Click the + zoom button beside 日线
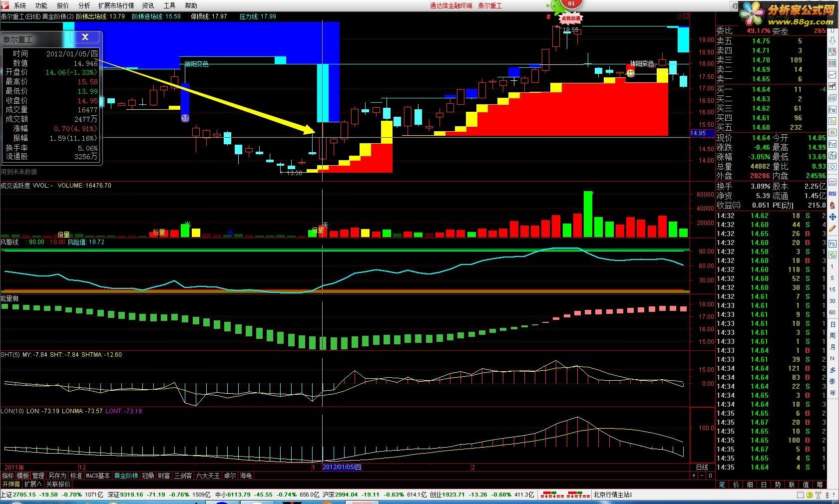Image resolution: width=839 pixels, height=504 pixels. (694, 476)
